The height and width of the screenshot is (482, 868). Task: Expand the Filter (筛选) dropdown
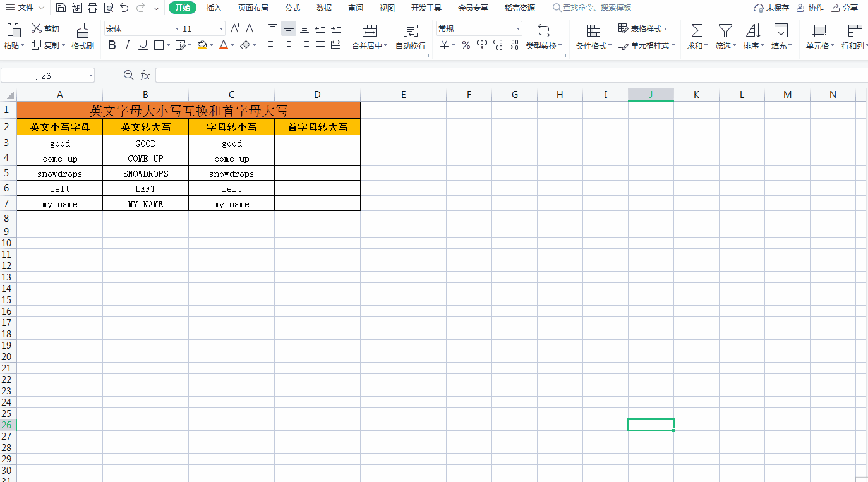pos(733,46)
